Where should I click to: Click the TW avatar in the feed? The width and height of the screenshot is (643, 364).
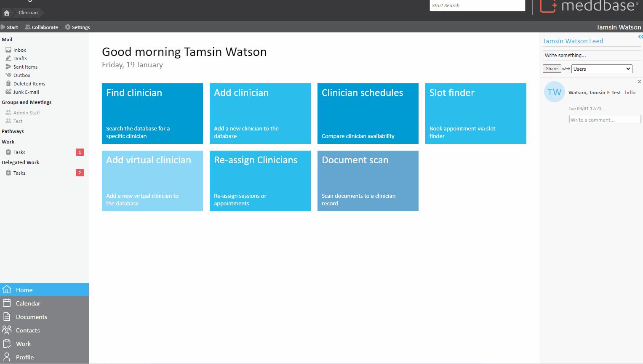coord(554,92)
